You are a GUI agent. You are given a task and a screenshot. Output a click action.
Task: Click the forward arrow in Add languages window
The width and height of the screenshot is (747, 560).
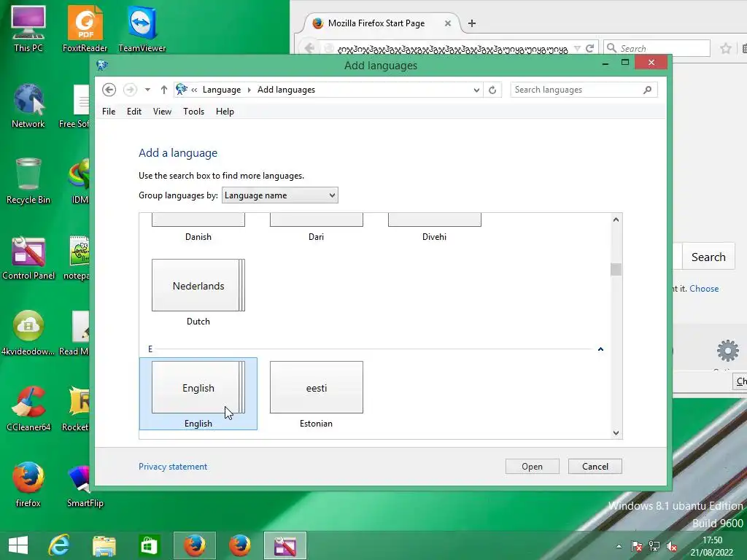(130, 90)
